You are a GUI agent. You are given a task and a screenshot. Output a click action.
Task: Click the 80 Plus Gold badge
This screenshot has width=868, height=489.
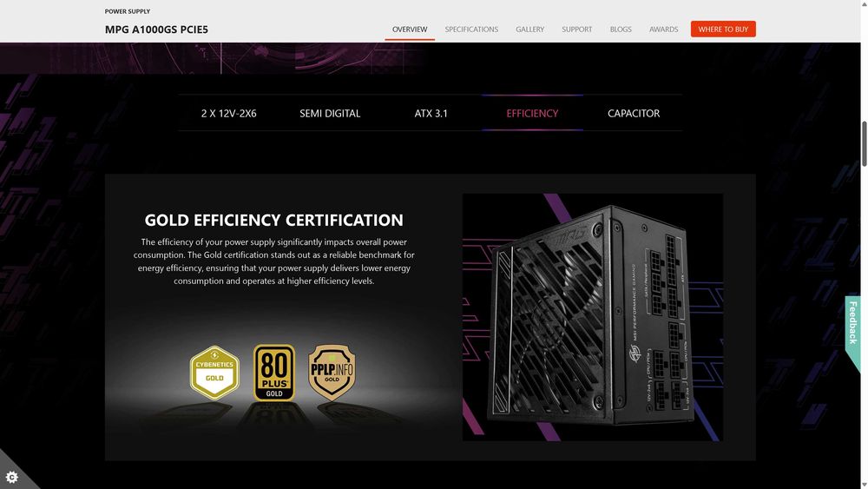point(274,373)
